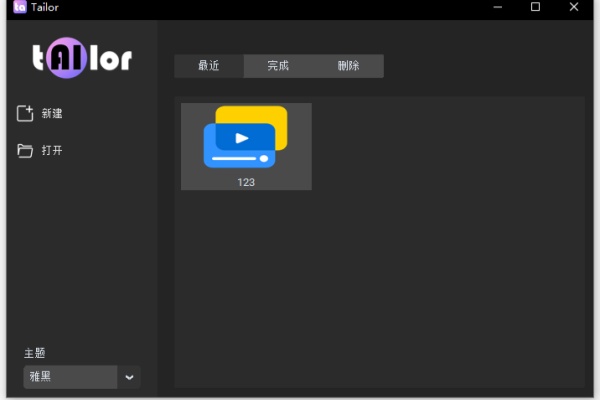Click the 打开 text label
600x400 pixels.
[53, 151]
